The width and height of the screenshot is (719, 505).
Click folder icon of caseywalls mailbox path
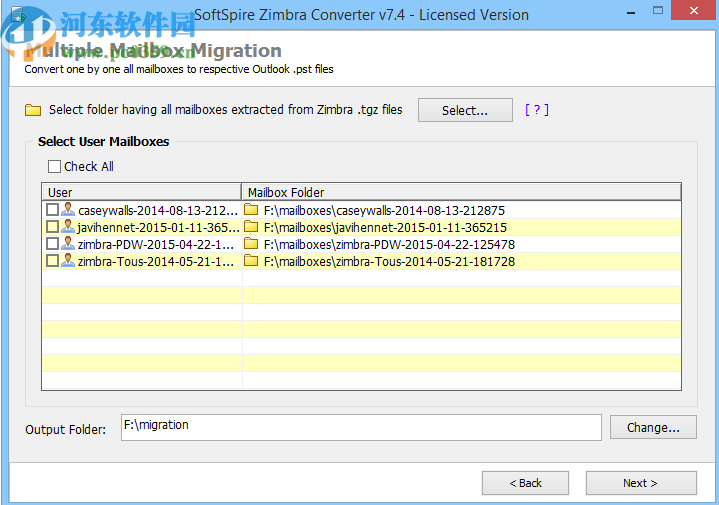(x=251, y=210)
